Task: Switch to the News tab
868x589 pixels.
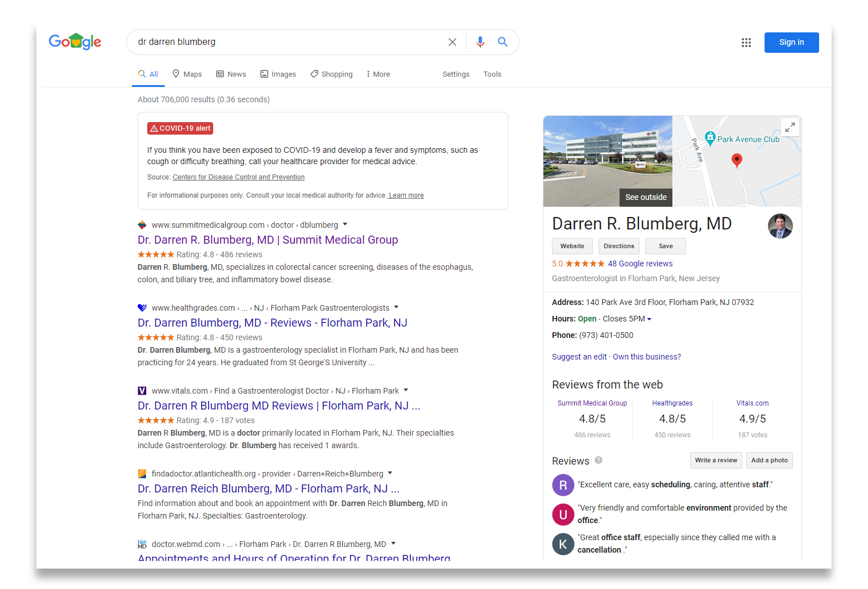Action: [231, 74]
